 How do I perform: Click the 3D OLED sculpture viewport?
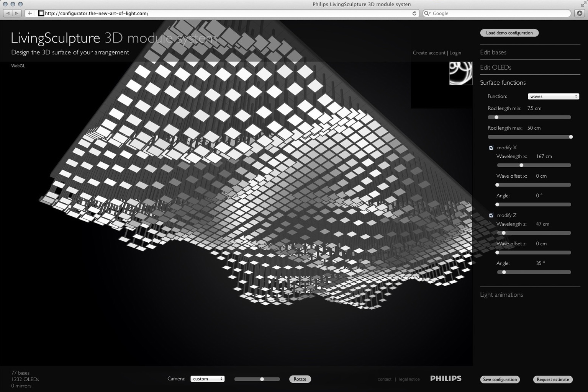pyautogui.click(x=236, y=214)
